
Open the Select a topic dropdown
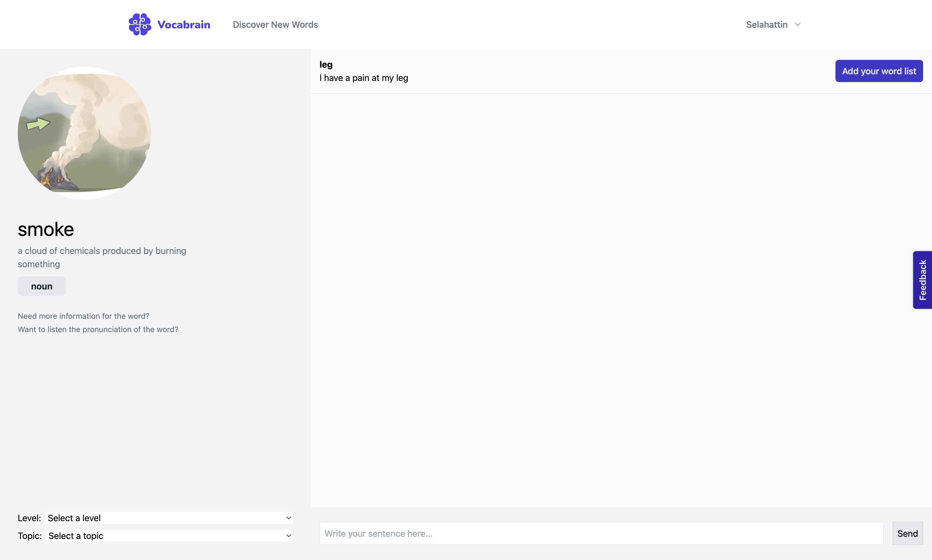169,536
